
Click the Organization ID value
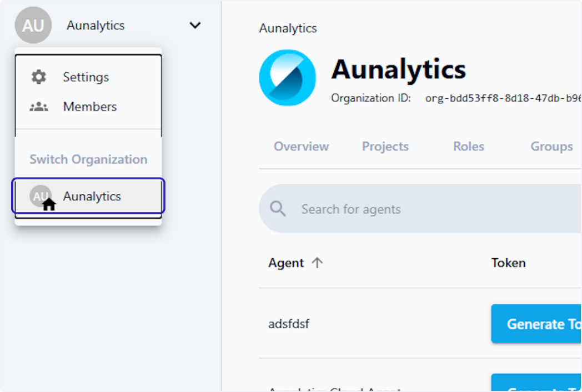tap(503, 98)
